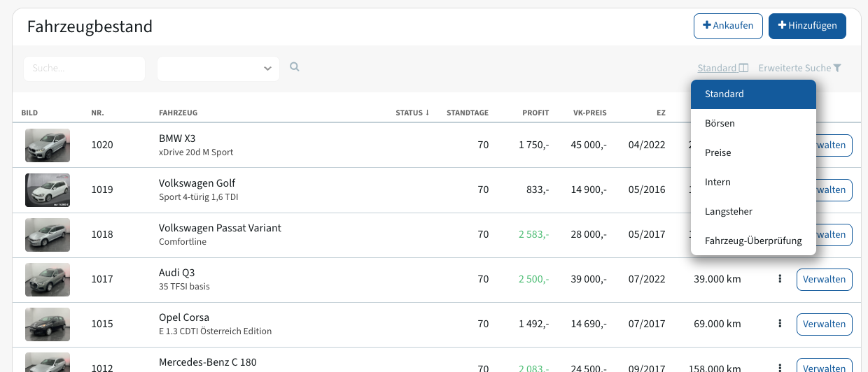Click the Hinzufügen button
This screenshot has height=372, width=868.
[807, 26]
